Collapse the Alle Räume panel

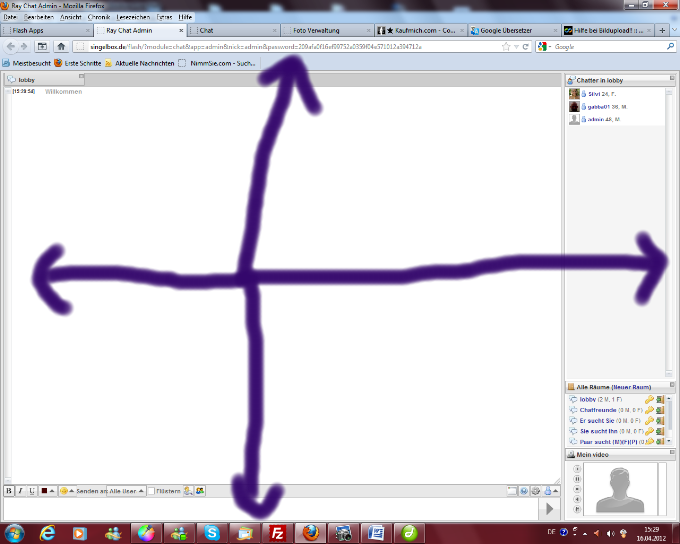672,385
